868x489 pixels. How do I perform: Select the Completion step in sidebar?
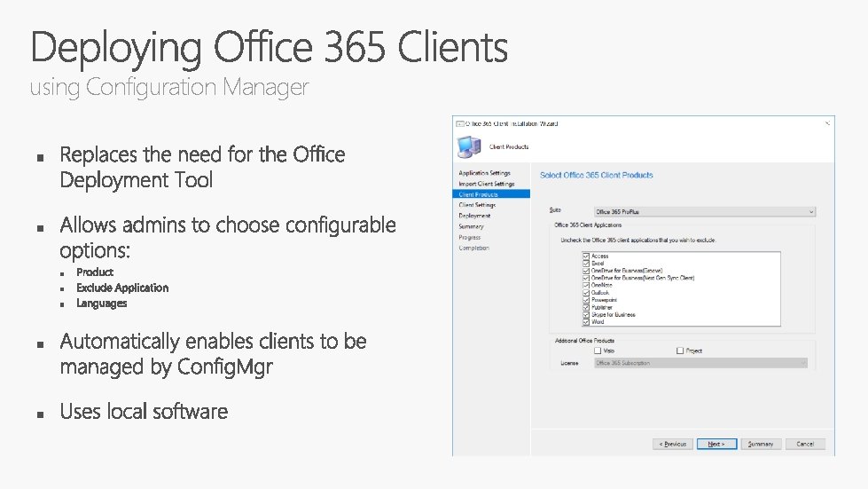(473, 248)
